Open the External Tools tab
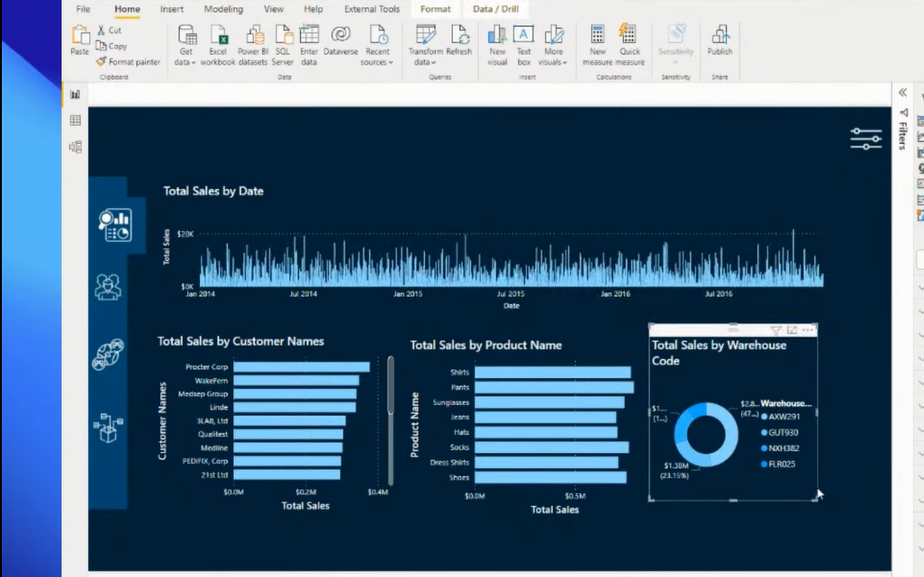This screenshot has height=577, width=924. tap(372, 9)
